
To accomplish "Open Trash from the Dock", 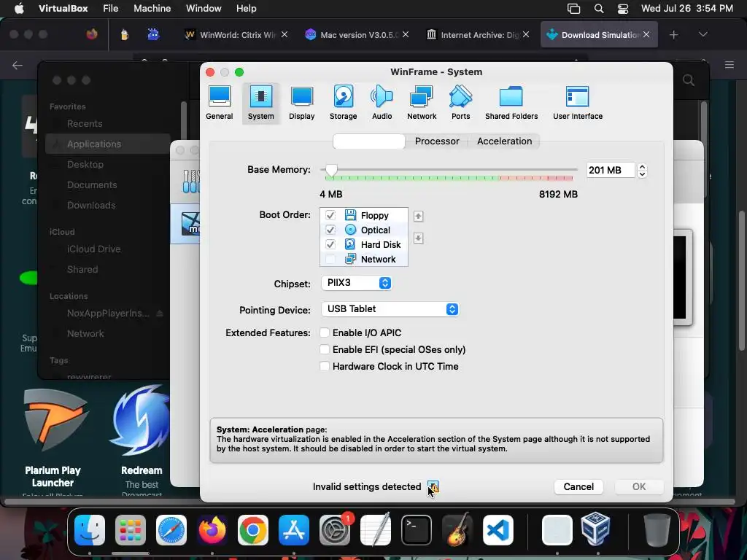I will [x=657, y=530].
